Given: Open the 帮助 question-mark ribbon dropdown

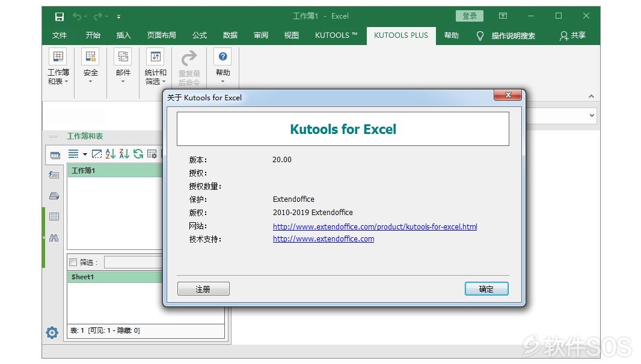Looking at the screenshot, I should pyautogui.click(x=223, y=66).
